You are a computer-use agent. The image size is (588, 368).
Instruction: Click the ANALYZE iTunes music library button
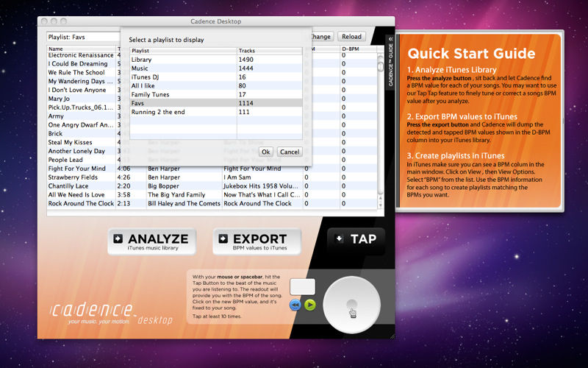152,242
